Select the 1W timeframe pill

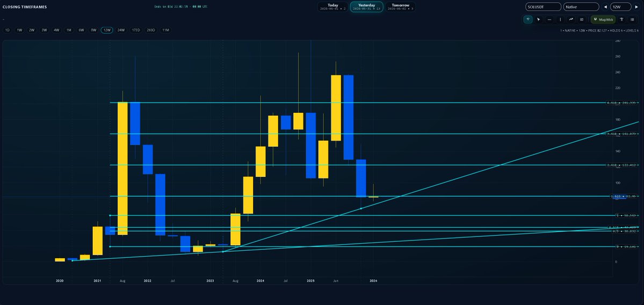[x=19, y=30]
